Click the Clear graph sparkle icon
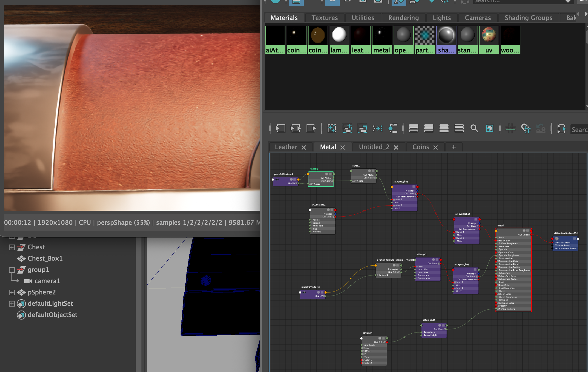The width and height of the screenshot is (588, 372). point(332,129)
